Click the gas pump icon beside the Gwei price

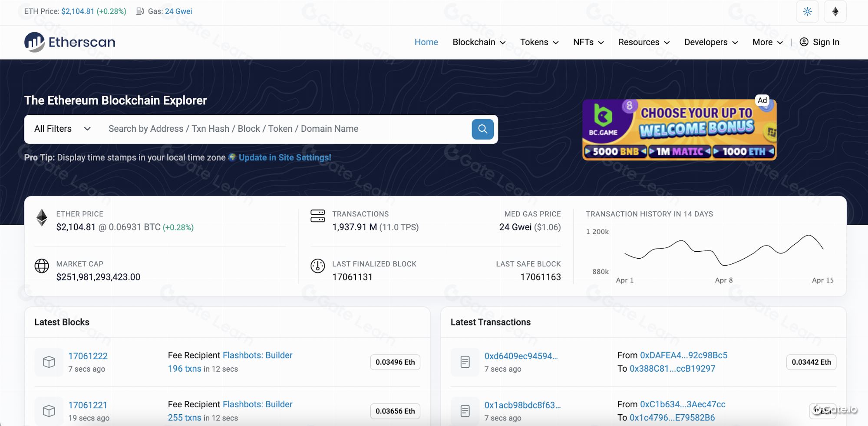(140, 11)
